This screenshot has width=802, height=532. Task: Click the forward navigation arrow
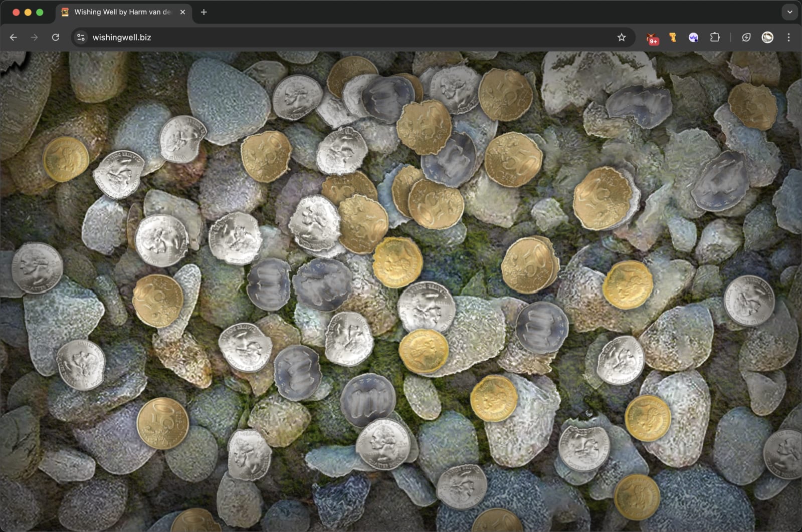(x=34, y=38)
